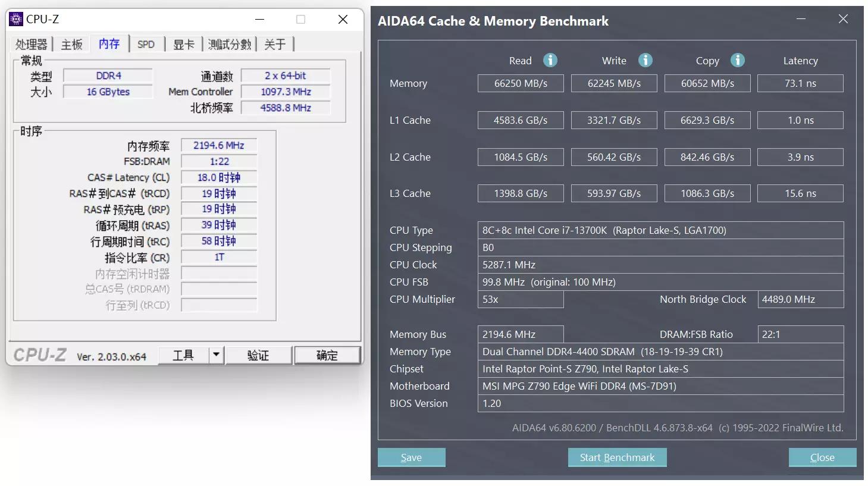
Task: Open the 主板 mainboard tab
Action: [71, 43]
